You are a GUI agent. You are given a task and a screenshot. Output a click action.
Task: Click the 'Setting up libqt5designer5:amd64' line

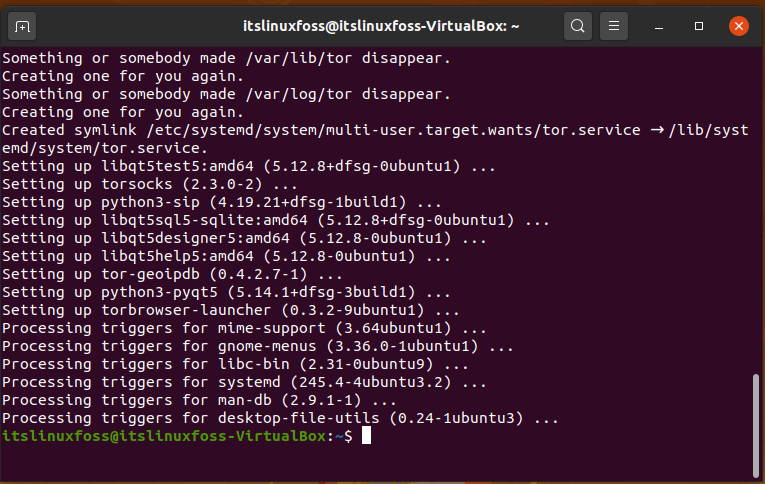click(x=244, y=239)
